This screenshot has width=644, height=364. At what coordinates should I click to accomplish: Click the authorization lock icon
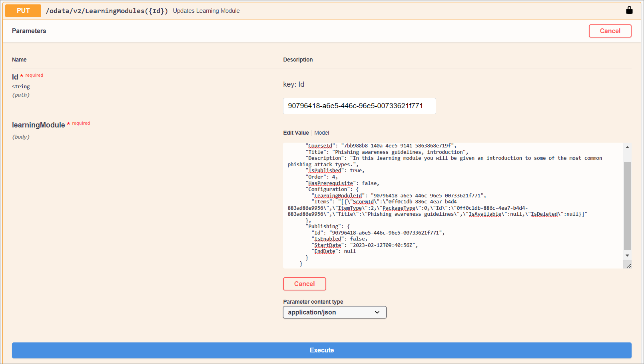629,10
